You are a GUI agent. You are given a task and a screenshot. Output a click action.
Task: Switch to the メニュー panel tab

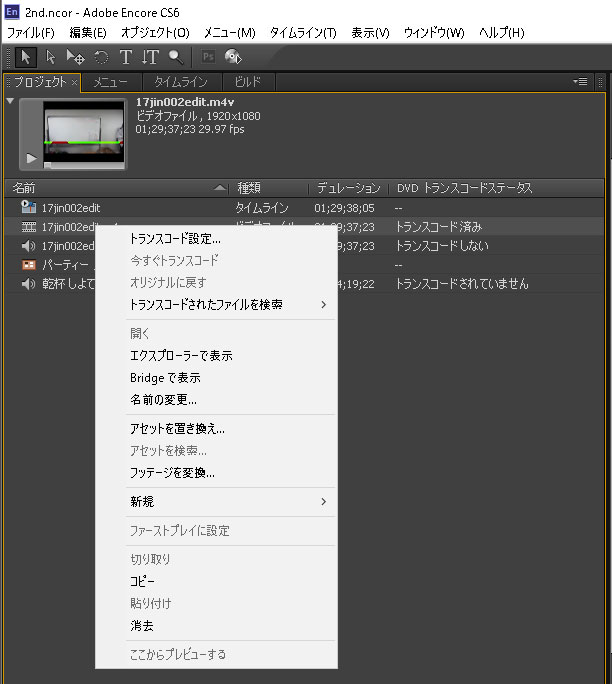[x=111, y=82]
